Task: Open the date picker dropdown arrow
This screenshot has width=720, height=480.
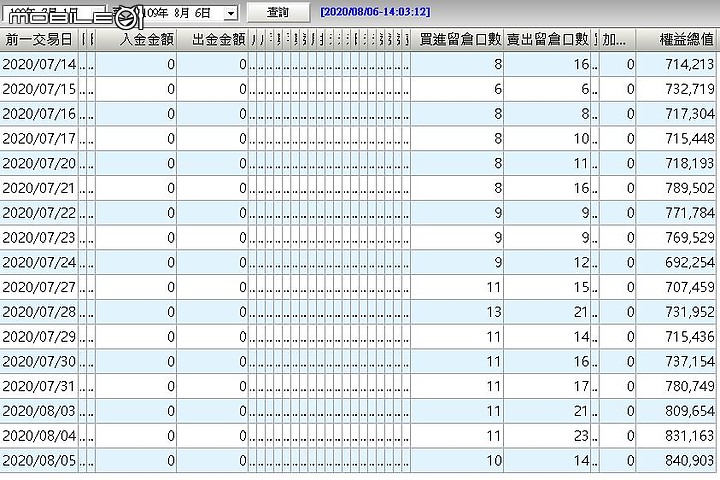Action: click(x=231, y=13)
